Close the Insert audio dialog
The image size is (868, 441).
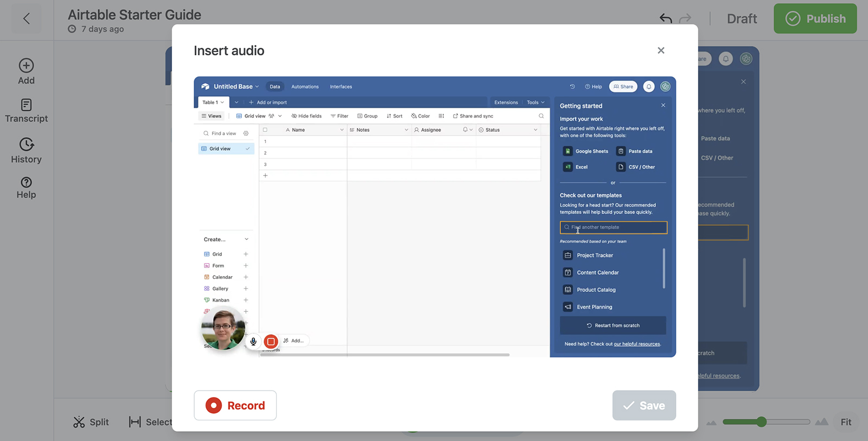661,50
